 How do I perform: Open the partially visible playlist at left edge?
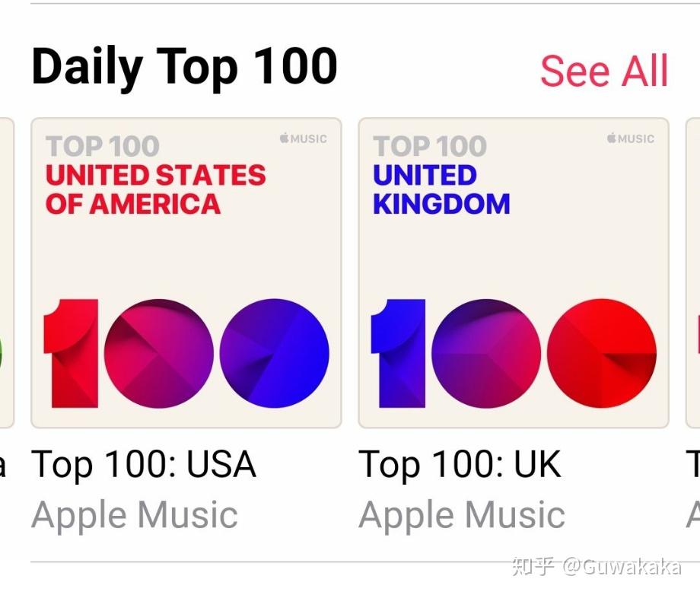click(6, 272)
